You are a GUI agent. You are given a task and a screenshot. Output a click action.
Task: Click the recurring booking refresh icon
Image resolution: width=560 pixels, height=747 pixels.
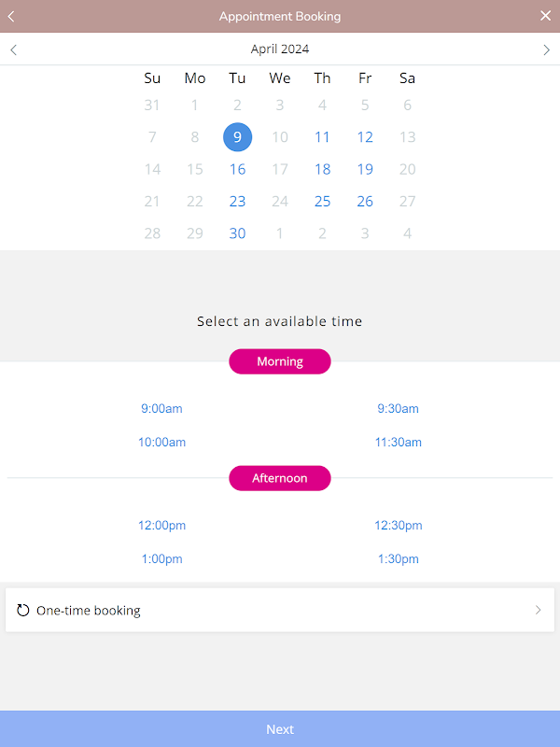[23, 611]
